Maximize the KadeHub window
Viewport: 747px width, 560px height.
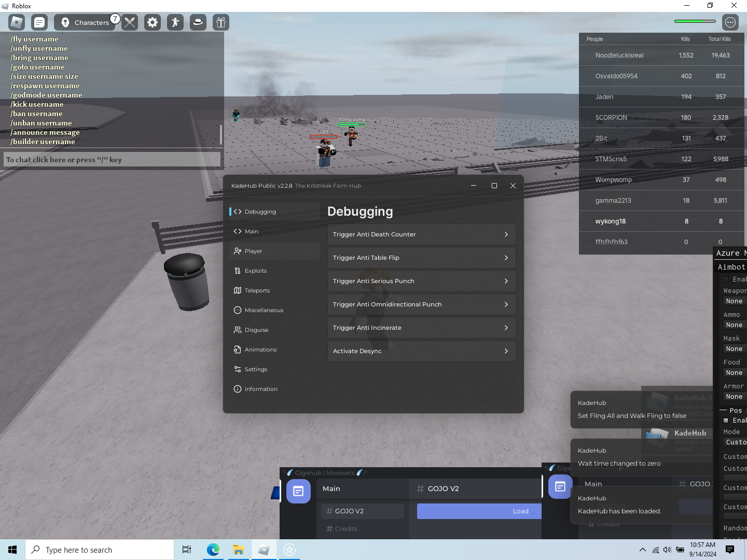(494, 186)
